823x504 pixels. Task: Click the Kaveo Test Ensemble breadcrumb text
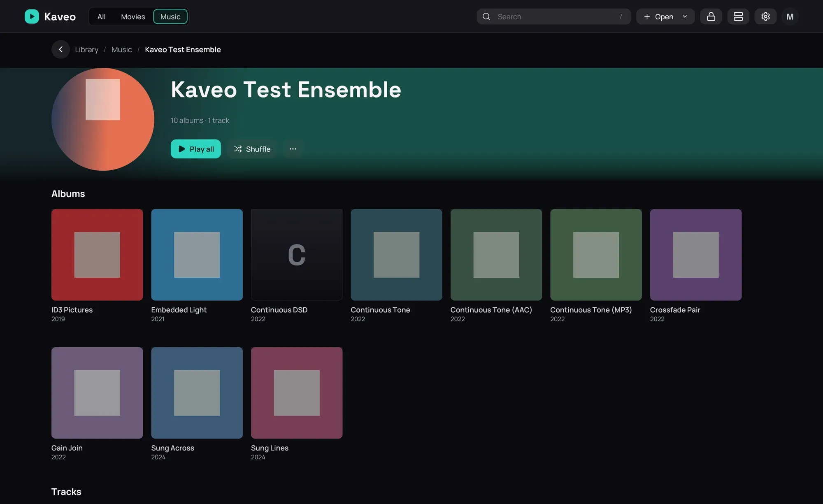[x=183, y=49]
